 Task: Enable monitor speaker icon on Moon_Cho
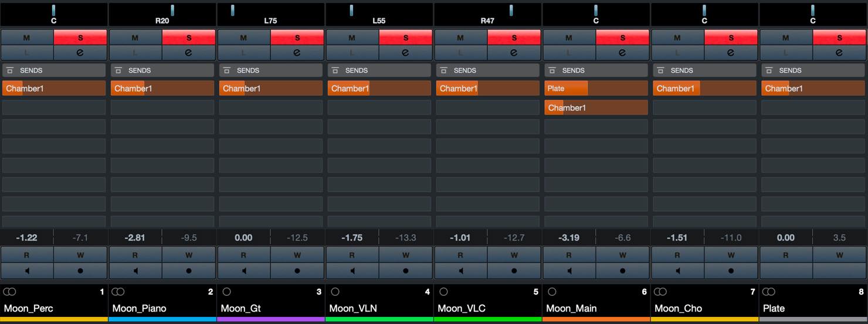678,271
